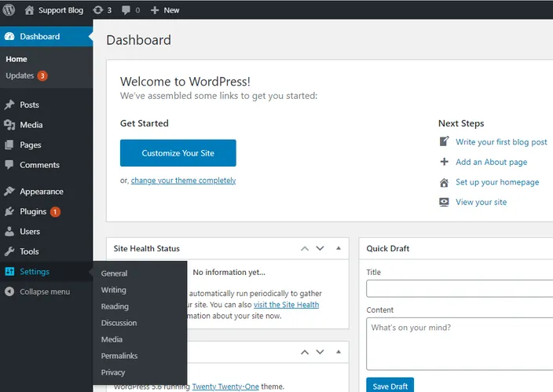The height and width of the screenshot is (392, 553).
Task: Click the plus icon beside New
Action: pos(155,10)
